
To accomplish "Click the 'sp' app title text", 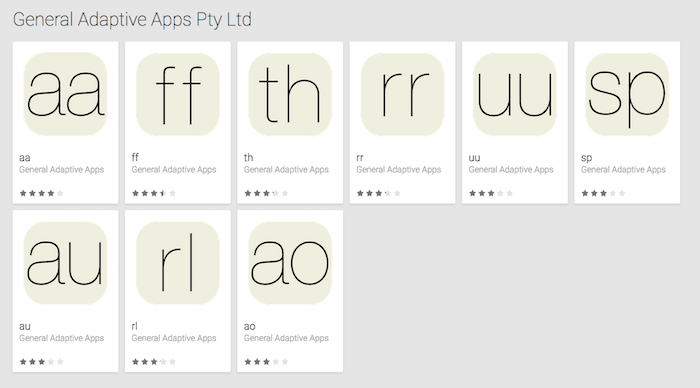I will pyautogui.click(x=587, y=158).
